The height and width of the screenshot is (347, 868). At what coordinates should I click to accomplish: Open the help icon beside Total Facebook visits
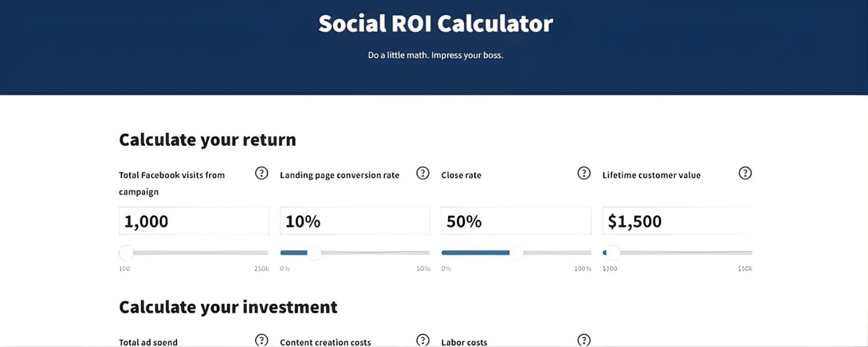pos(262,172)
